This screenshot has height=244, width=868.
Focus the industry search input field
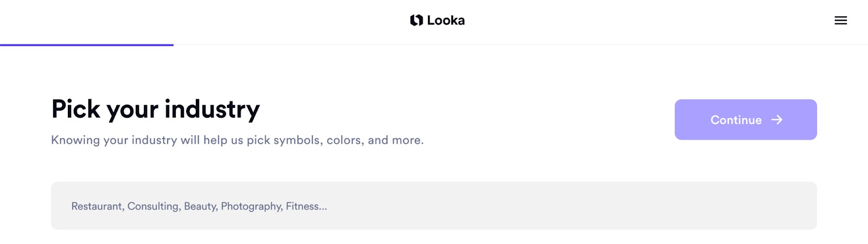click(x=434, y=206)
